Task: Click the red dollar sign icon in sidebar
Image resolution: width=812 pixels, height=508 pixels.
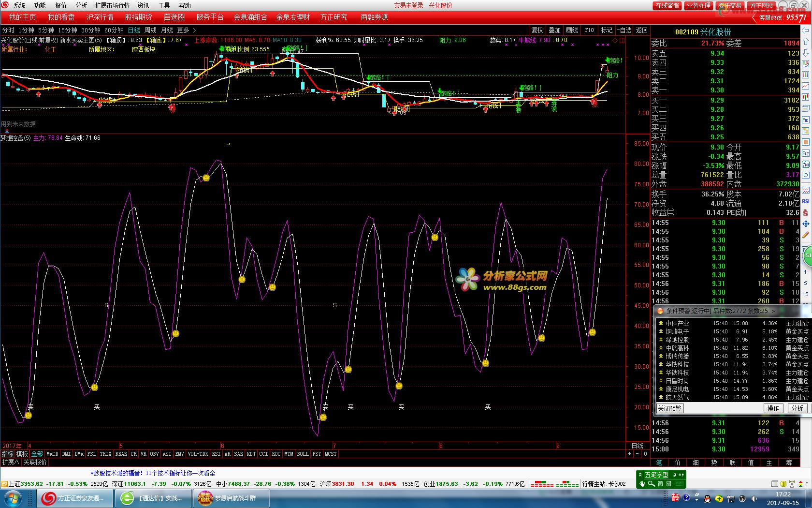Action: [806, 212]
